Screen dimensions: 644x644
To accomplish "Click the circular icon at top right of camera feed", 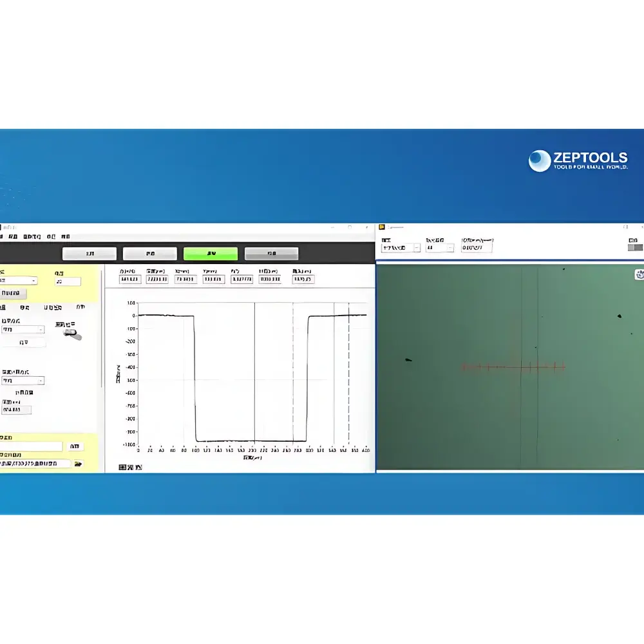I will (639, 274).
